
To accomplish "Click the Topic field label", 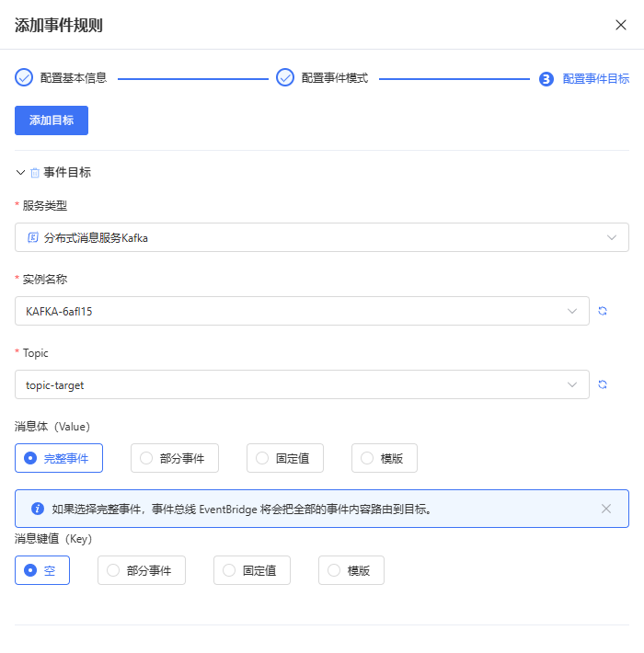I will pyautogui.click(x=35, y=353).
